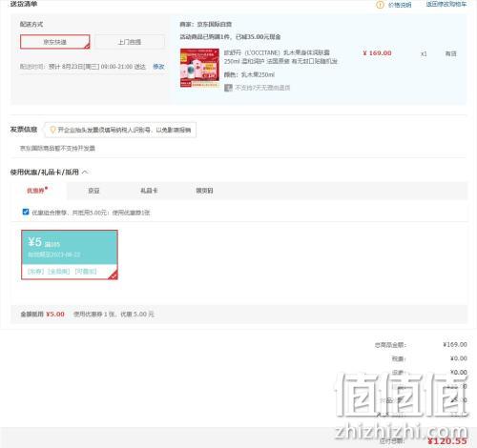
Task: Select 京东快递 delivery method
Action: click(x=55, y=42)
